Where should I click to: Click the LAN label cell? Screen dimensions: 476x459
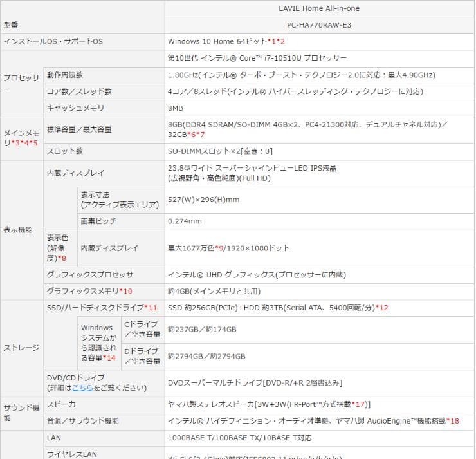pyautogui.click(x=104, y=438)
